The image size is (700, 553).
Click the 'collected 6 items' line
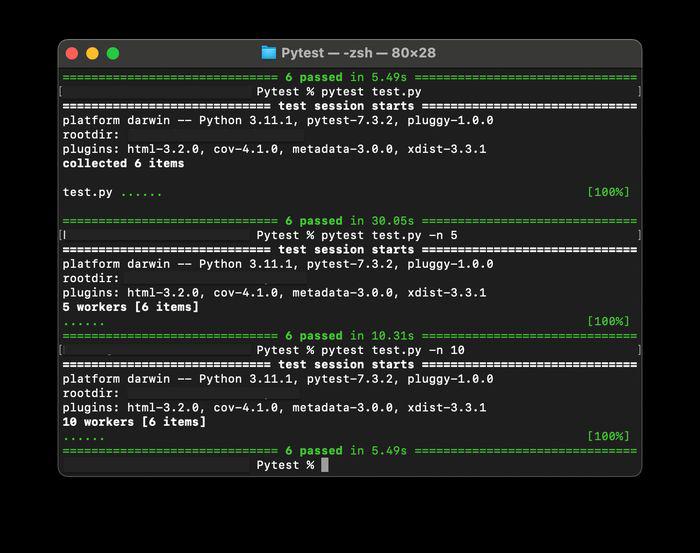tap(123, 163)
